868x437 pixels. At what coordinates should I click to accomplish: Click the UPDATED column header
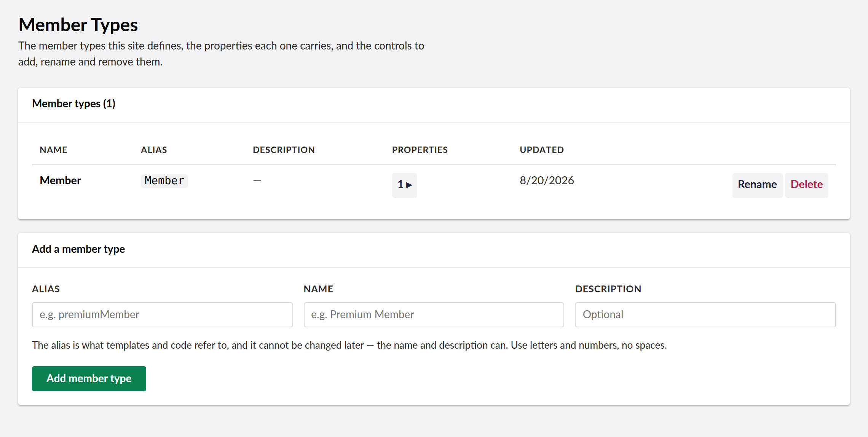tap(542, 150)
